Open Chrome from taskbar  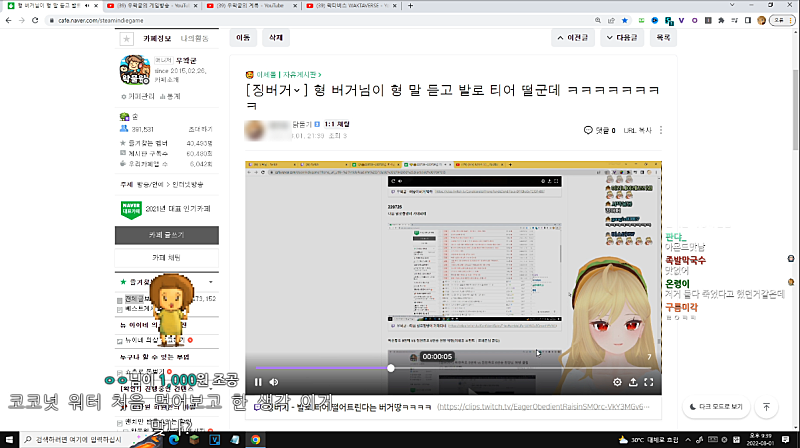click(x=256, y=439)
